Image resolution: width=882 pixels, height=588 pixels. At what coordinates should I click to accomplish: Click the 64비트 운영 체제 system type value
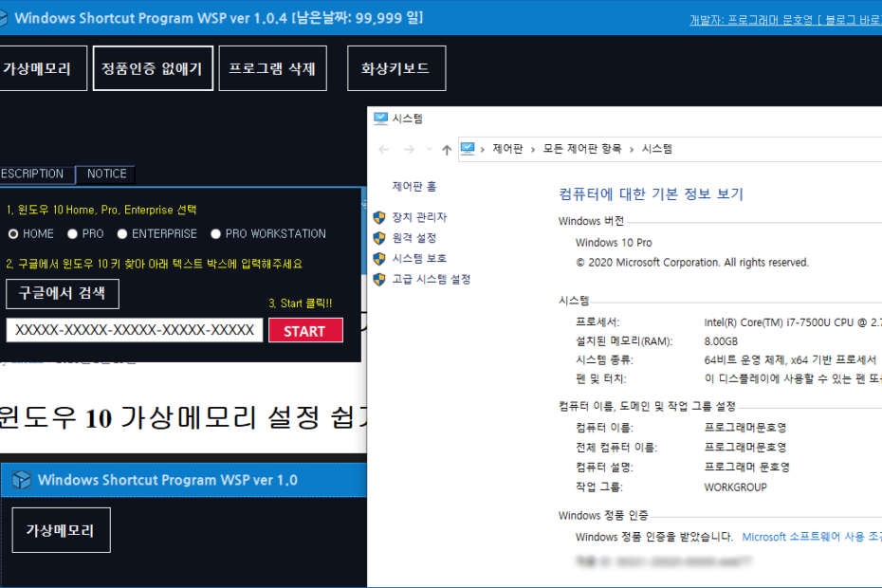[x=790, y=360]
